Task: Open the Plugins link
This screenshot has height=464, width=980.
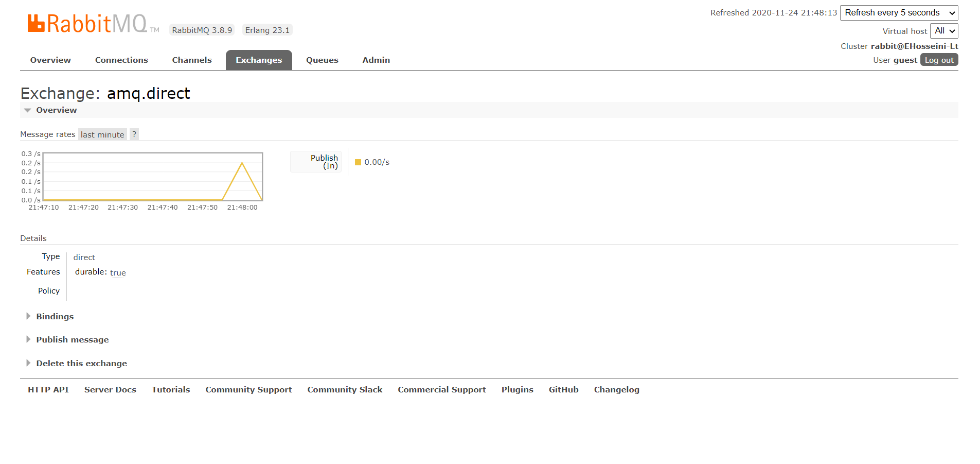Action: (x=518, y=390)
